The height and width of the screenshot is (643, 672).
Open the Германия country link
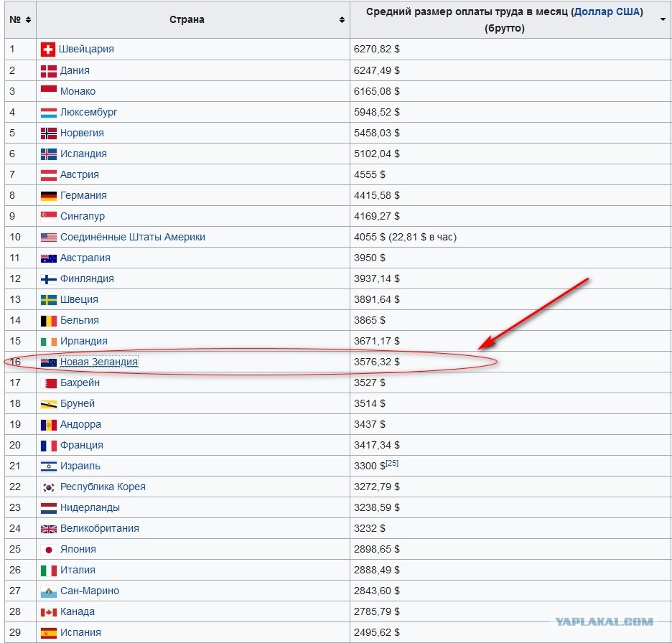83,195
